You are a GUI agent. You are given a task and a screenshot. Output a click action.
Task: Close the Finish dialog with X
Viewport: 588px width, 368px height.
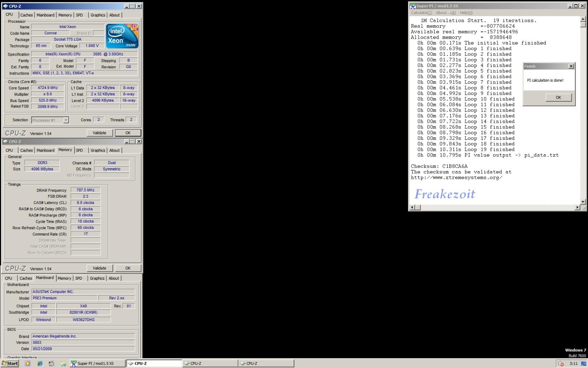tap(571, 66)
